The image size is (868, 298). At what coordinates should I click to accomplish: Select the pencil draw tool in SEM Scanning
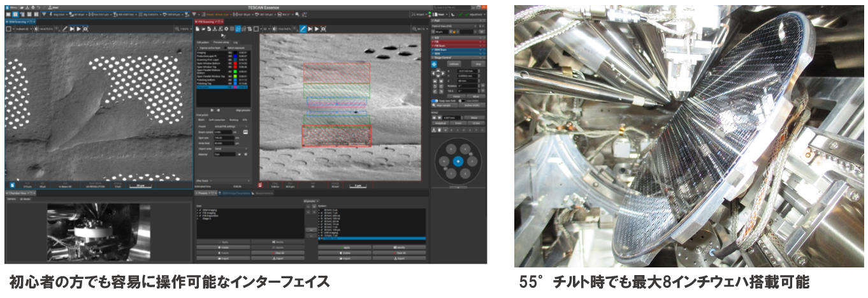coord(65,29)
